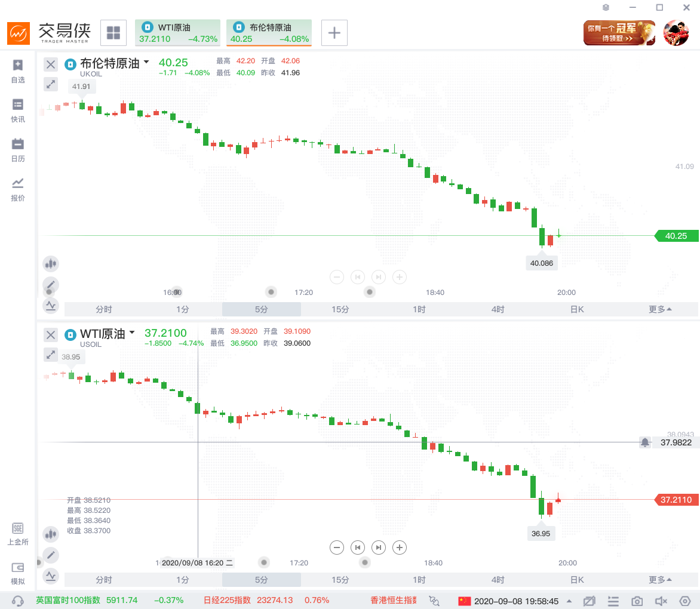Screen dimensions: 700x609
Task: Click the indicator line icon on Brent chart
Action: tap(51, 306)
